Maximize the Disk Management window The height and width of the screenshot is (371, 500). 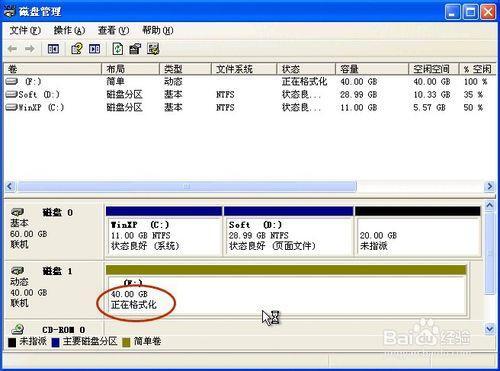point(470,12)
